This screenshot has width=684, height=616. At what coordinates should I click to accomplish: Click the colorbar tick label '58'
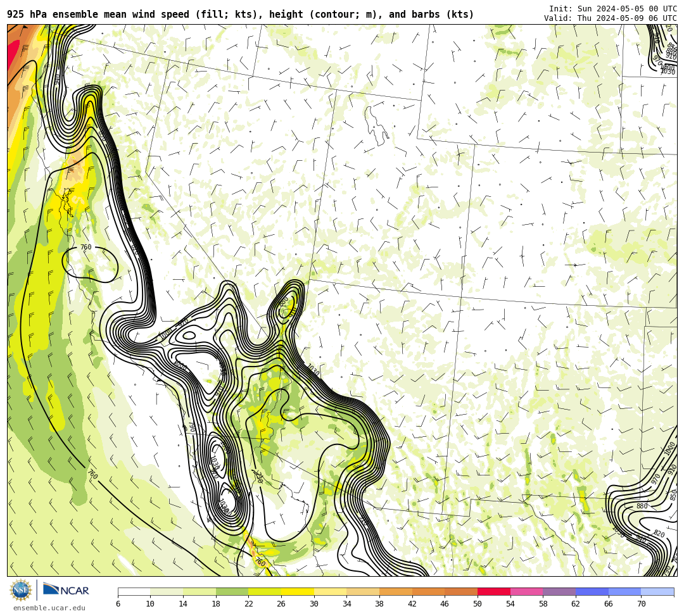(x=543, y=604)
